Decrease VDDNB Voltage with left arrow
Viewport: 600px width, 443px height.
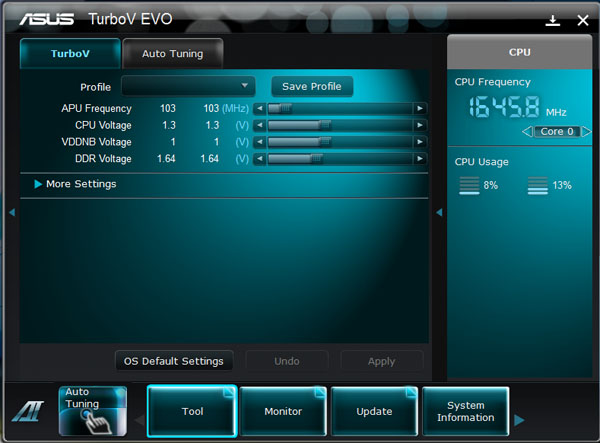tap(260, 142)
